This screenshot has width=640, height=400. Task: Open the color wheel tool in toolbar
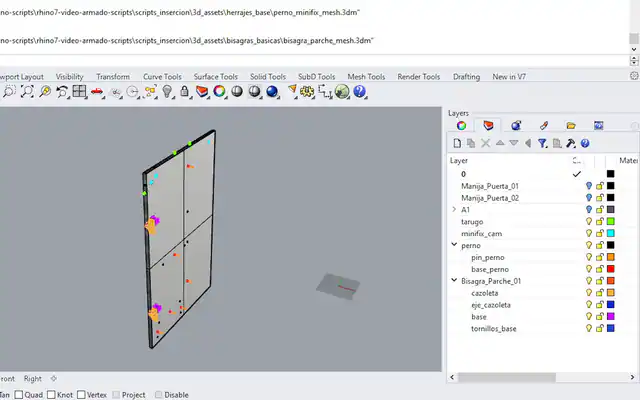click(x=219, y=91)
